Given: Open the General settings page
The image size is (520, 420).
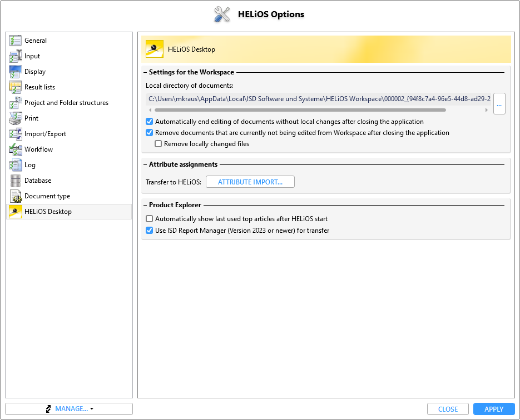Looking at the screenshot, I should 69,41.
